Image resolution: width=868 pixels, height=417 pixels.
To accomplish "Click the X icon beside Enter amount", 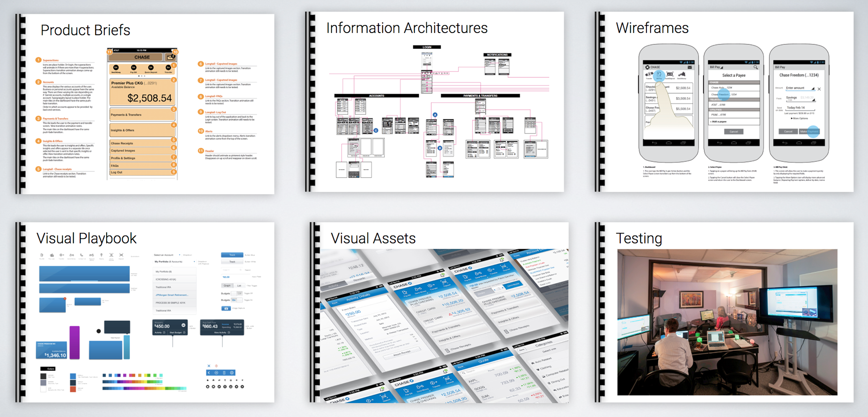I will [819, 89].
